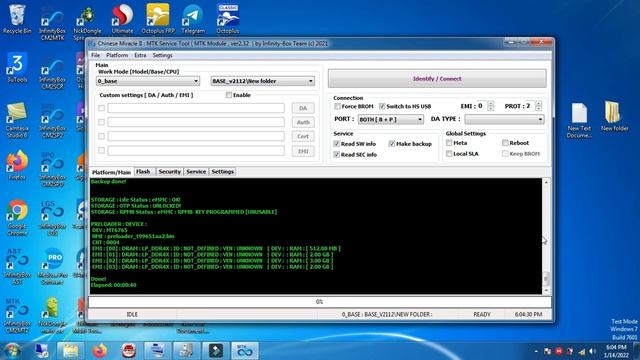The image size is (640, 360).
Task: Open the New folder on the desktop
Action: coord(614,116)
